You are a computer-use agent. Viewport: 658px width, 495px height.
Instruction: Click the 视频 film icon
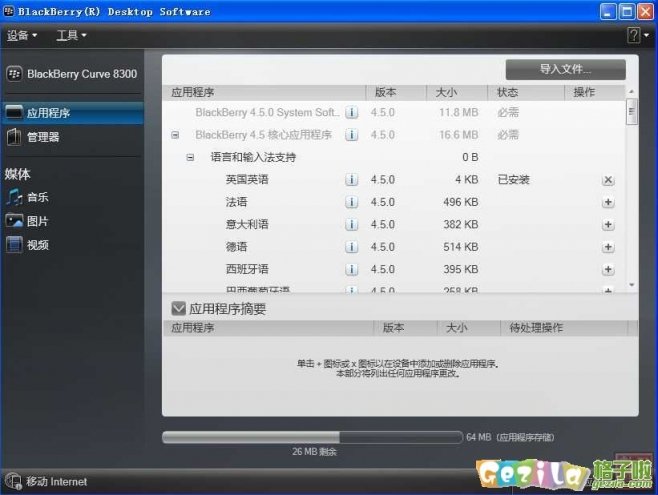[14, 245]
